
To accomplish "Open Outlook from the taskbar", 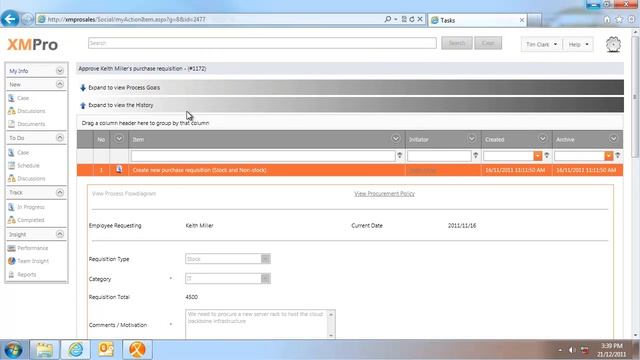I will pyautogui.click(x=106, y=350).
